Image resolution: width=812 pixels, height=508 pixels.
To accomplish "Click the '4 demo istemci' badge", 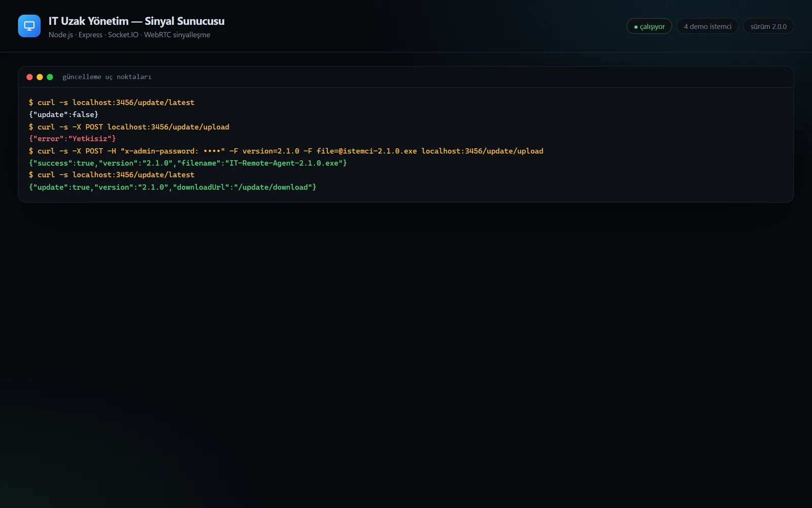I will [x=707, y=26].
